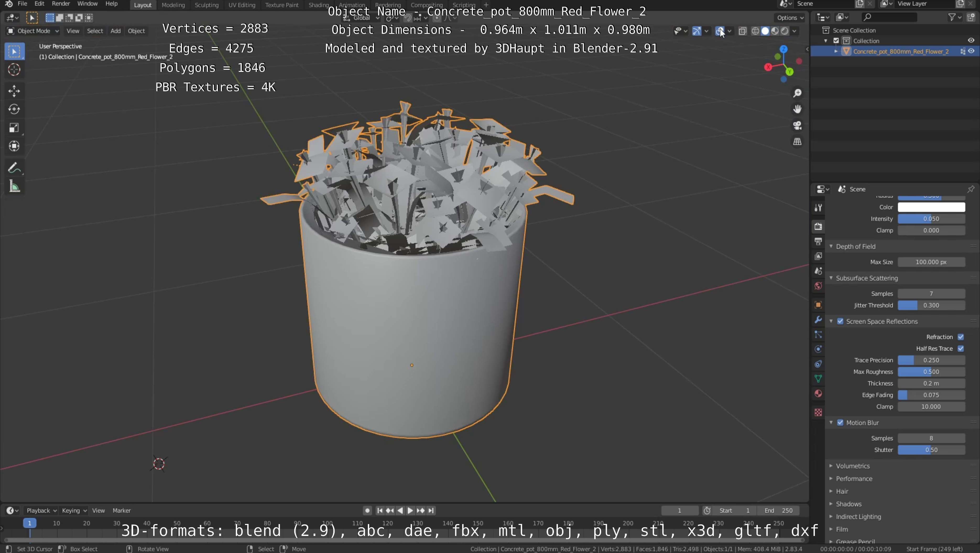
Task: Switch to the UV Editing workspace tab
Action: tap(242, 5)
